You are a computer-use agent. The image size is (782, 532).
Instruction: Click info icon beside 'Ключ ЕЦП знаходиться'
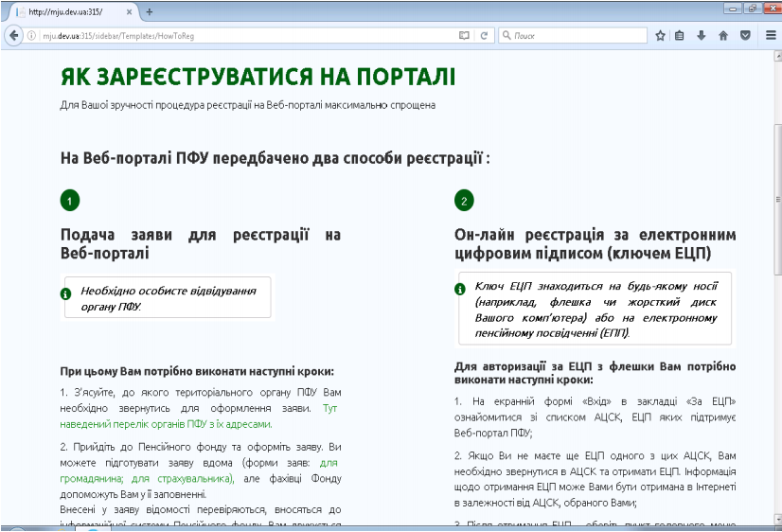460,289
